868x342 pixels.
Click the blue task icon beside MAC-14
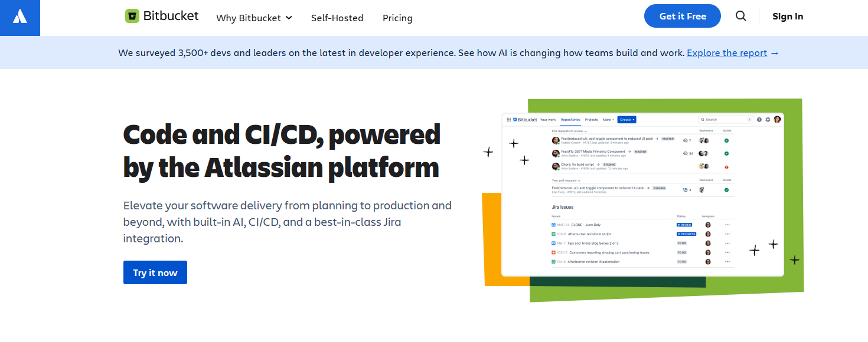pos(553,225)
